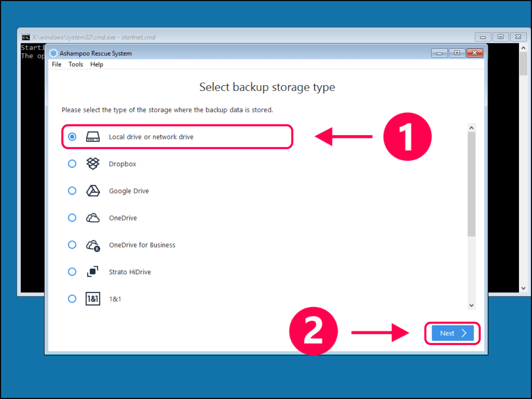The height and width of the screenshot is (399, 532).
Task: Maximize the cmd.exe window
Action: (x=500, y=37)
